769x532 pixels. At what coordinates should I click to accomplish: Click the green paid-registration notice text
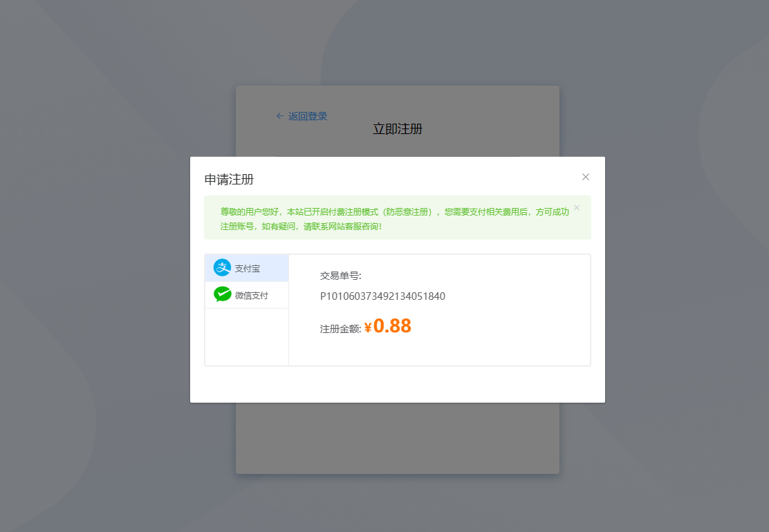click(x=394, y=218)
